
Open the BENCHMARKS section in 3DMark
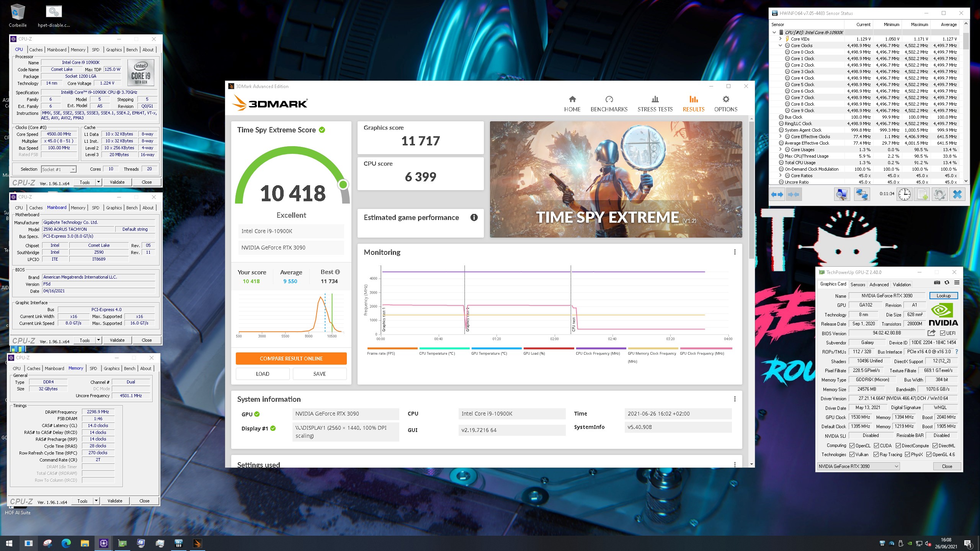point(609,104)
